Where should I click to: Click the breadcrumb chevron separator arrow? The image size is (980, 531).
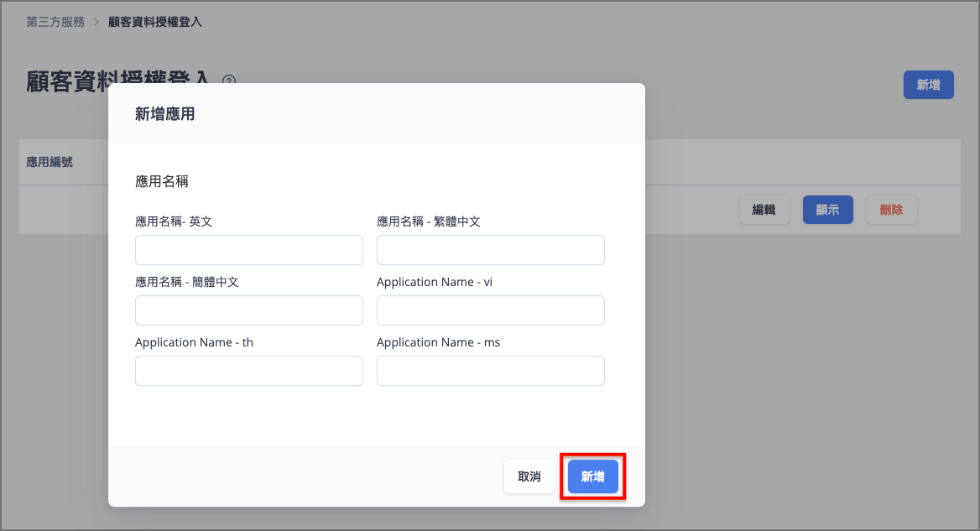point(96,22)
